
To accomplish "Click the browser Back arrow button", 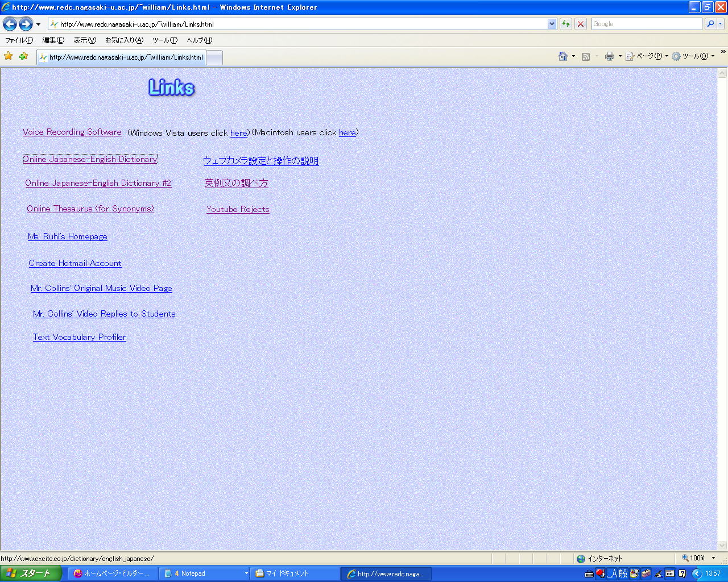I will pyautogui.click(x=10, y=24).
